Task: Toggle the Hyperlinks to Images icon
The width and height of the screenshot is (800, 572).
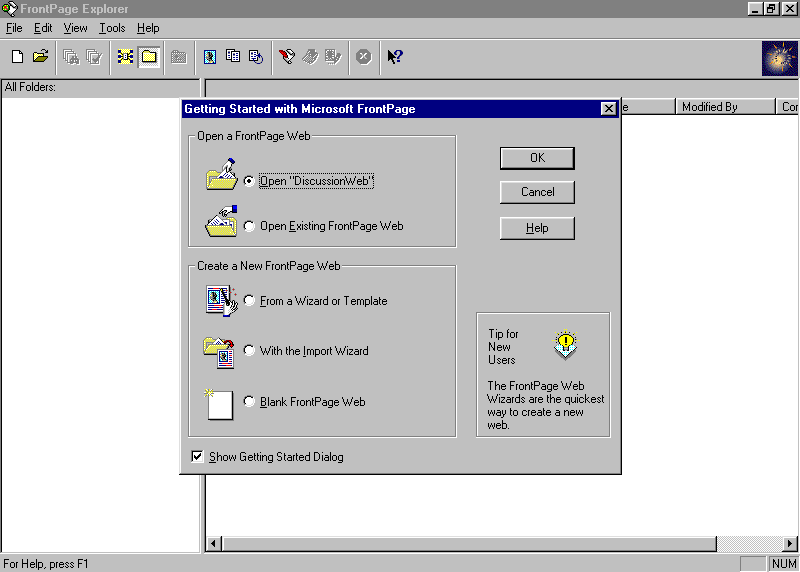Action: pyautogui.click(x=210, y=57)
